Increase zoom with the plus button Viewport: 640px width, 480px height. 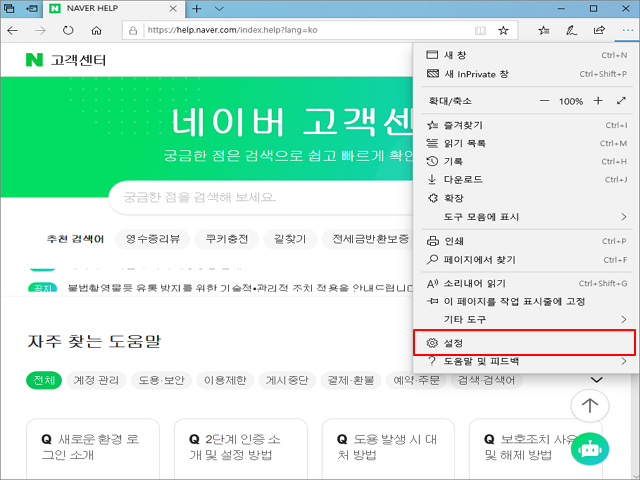pos(598,101)
